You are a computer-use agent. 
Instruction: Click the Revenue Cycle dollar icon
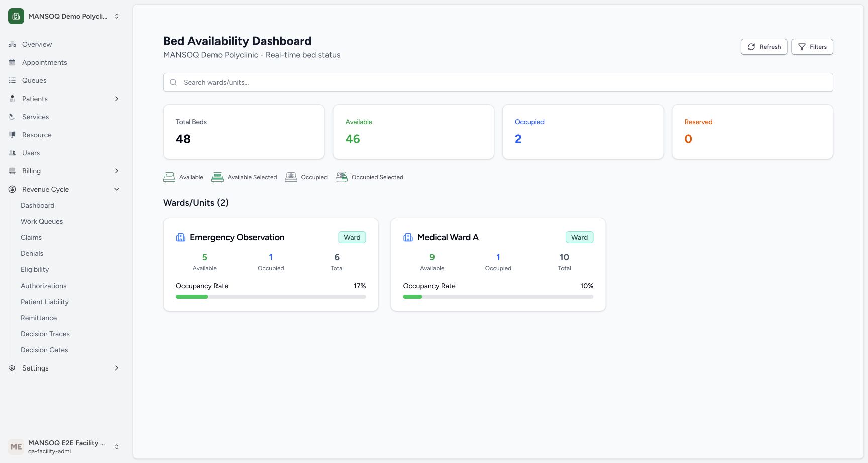pyautogui.click(x=12, y=189)
